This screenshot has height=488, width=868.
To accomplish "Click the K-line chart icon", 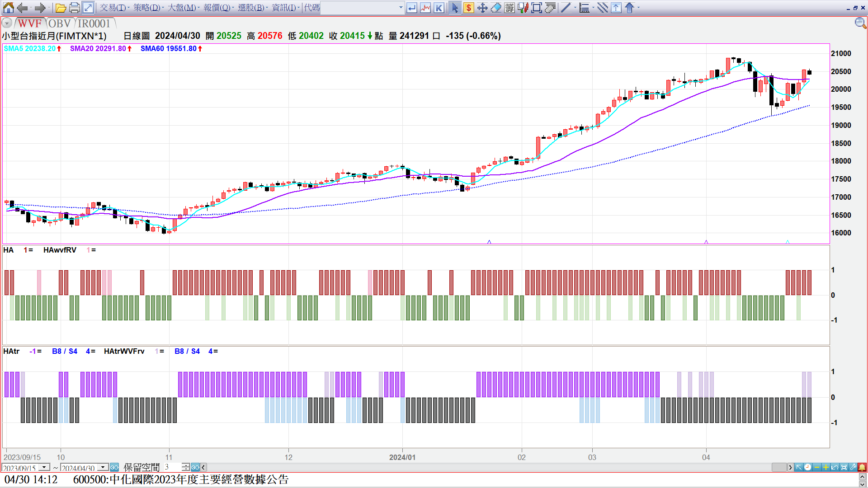I will point(439,8).
